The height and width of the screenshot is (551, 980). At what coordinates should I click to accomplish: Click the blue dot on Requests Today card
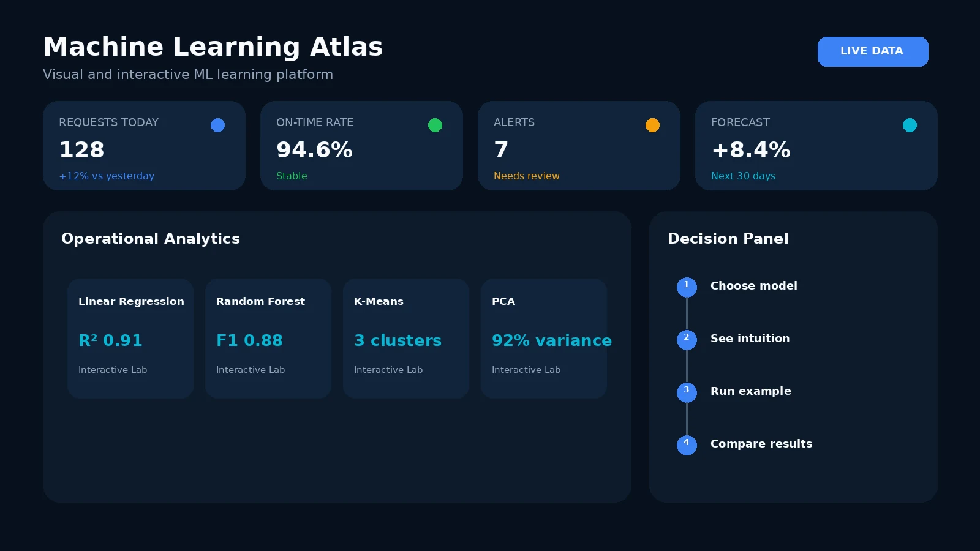[217, 125]
